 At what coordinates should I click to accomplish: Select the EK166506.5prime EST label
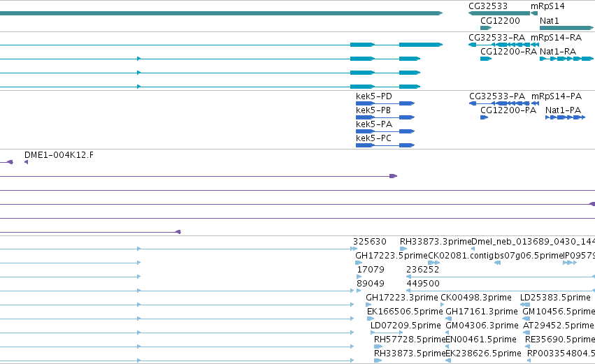405,312
